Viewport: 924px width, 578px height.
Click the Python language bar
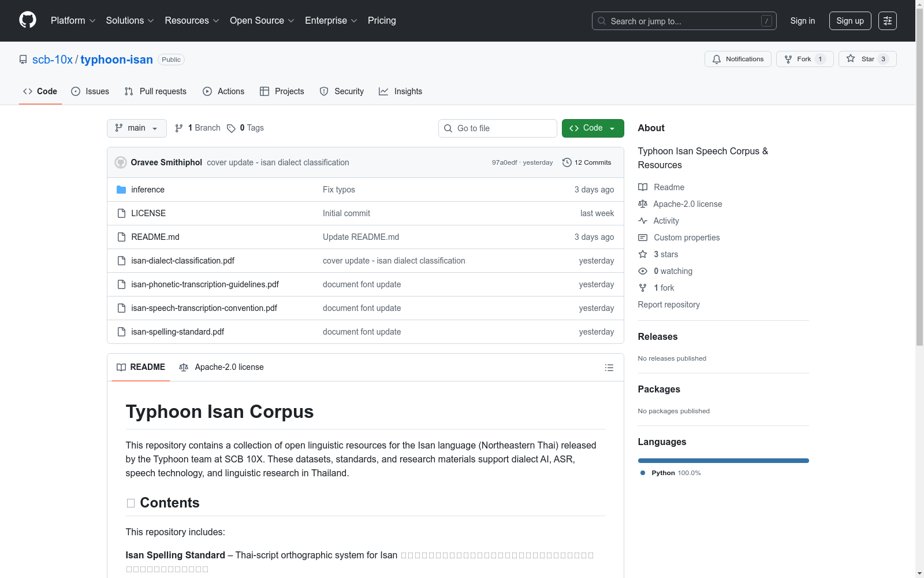[724, 461]
